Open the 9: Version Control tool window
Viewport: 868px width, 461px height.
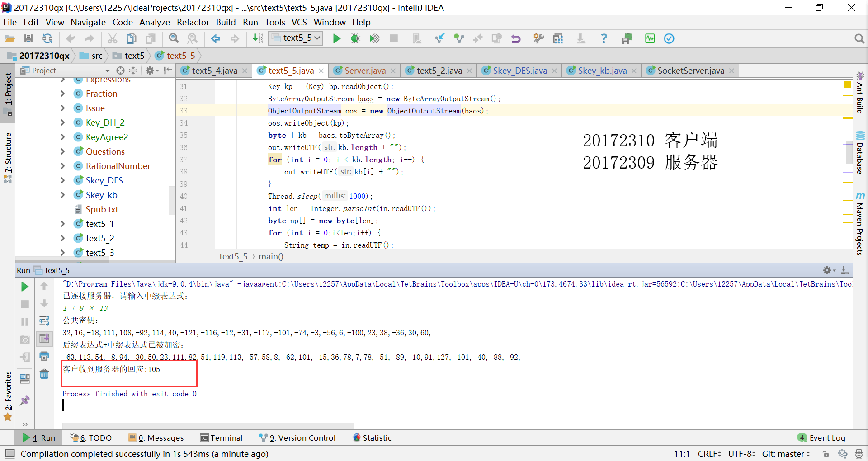click(297, 437)
